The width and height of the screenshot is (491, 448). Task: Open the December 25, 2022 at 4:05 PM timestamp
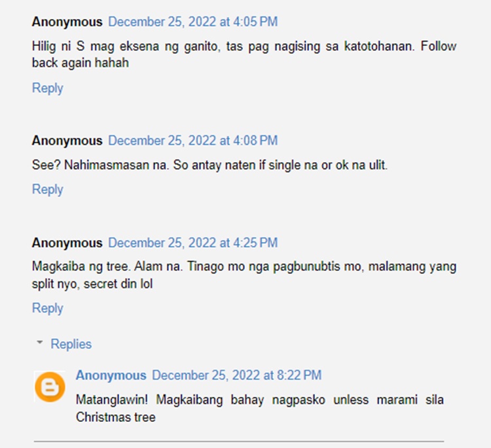coord(193,22)
